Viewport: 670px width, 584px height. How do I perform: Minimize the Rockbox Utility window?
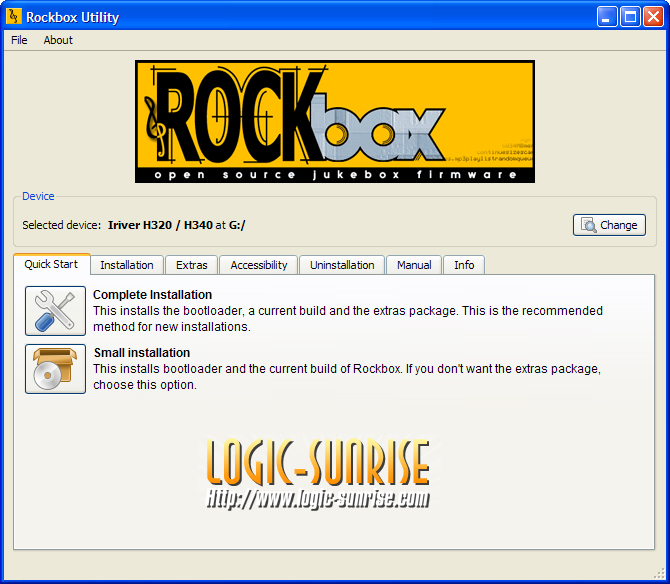[607, 17]
